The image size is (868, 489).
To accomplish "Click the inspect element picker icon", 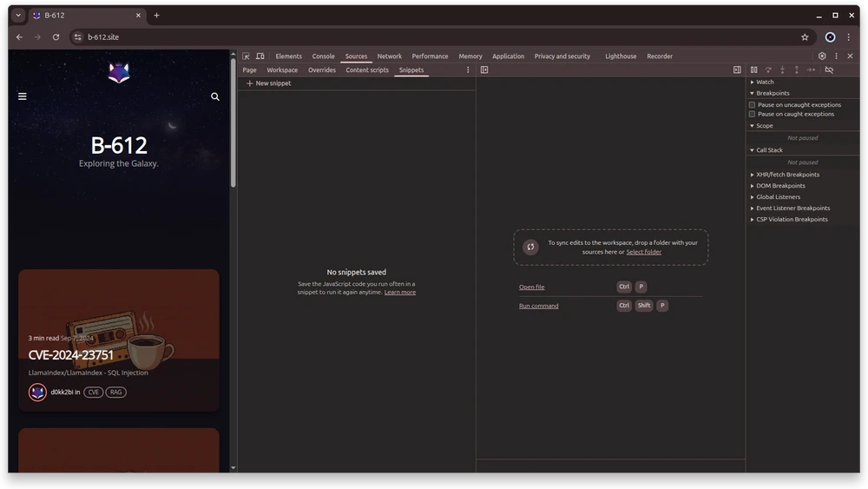I will 246,56.
